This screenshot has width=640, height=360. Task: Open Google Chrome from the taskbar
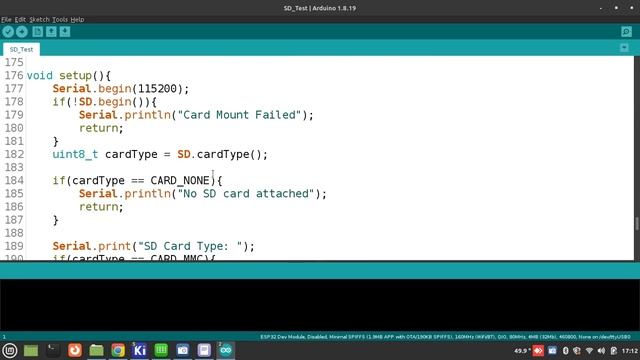[118, 350]
